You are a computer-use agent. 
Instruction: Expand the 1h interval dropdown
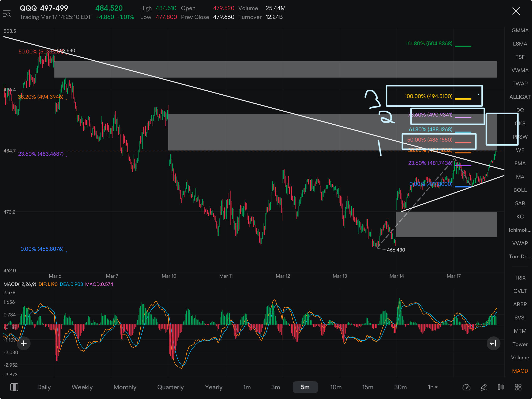pyautogui.click(x=433, y=387)
